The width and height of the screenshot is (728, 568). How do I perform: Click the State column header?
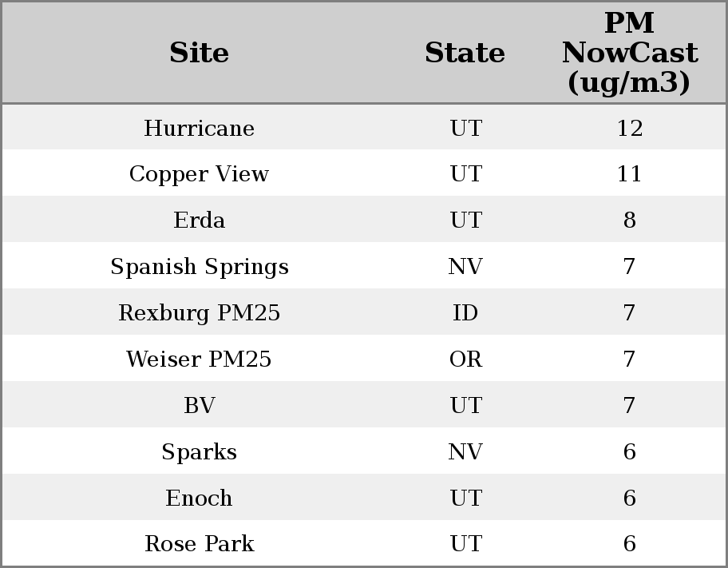465,53
